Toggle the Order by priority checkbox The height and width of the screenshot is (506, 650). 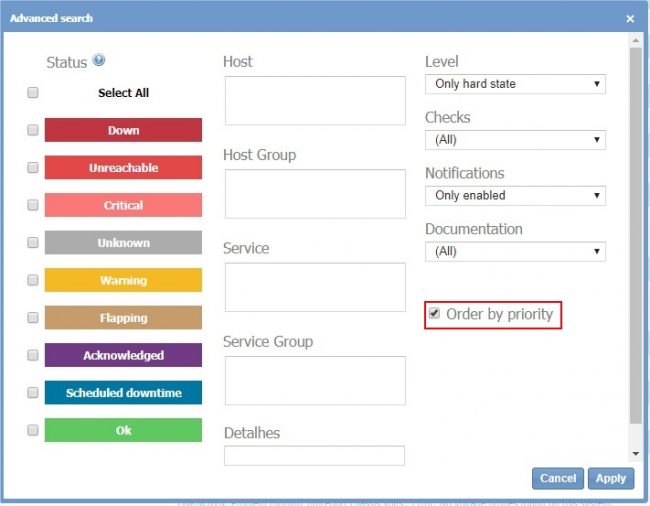[434, 314]
